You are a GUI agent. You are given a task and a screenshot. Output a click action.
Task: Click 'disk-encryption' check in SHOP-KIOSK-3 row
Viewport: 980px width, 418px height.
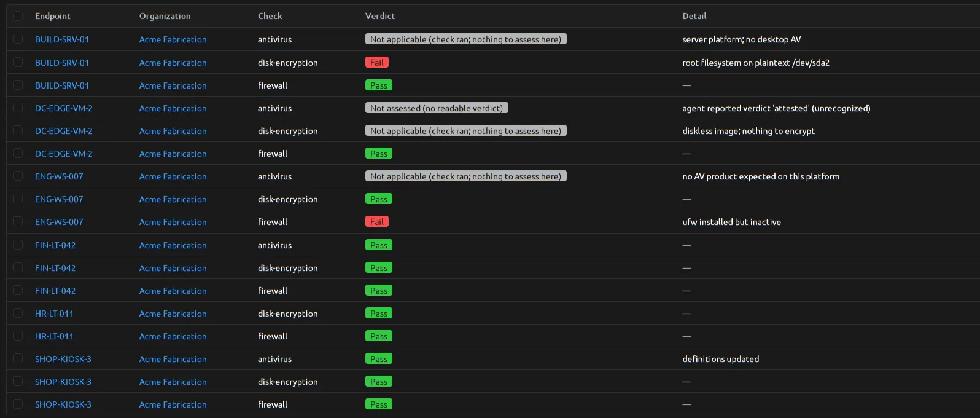tap(288, 382)
